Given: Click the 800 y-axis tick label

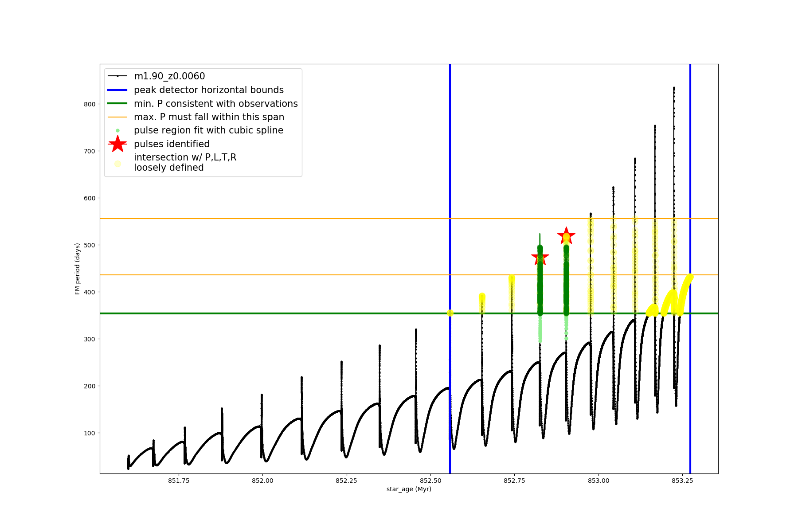Looking at the screenshot, I should [x=90, y=104].
